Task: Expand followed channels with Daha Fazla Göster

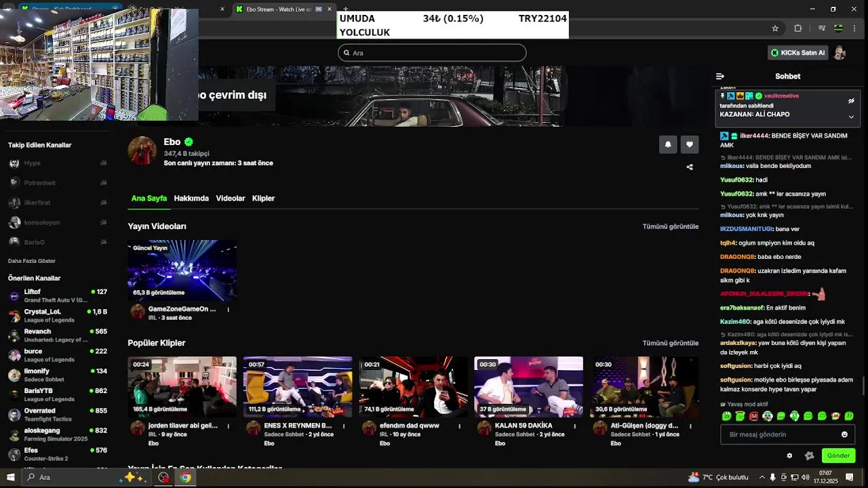Action: tap(32, 261)
